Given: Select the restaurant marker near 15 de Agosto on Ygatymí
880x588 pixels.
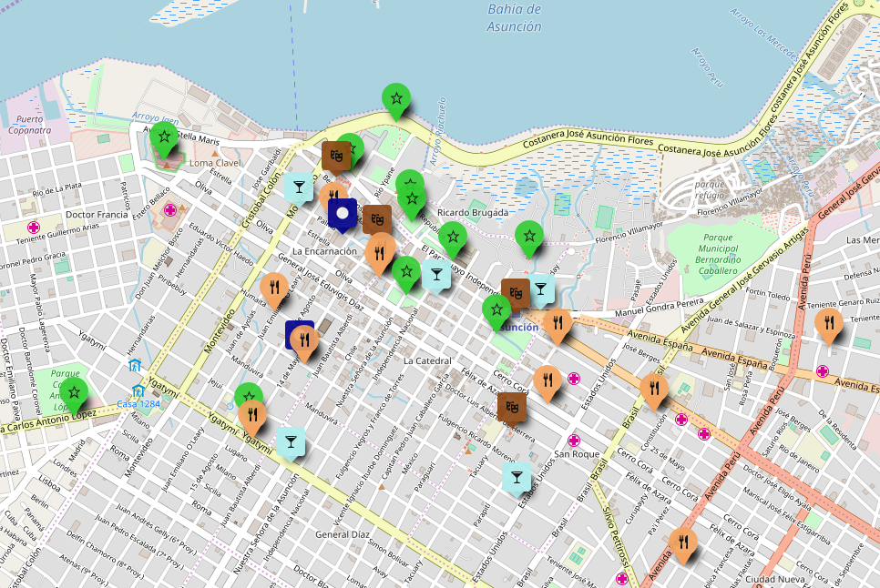Looking at the screenshot, I should point(253,411).
